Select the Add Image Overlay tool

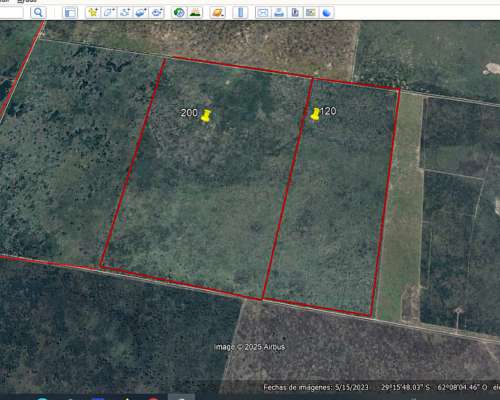tap(141, 13)
